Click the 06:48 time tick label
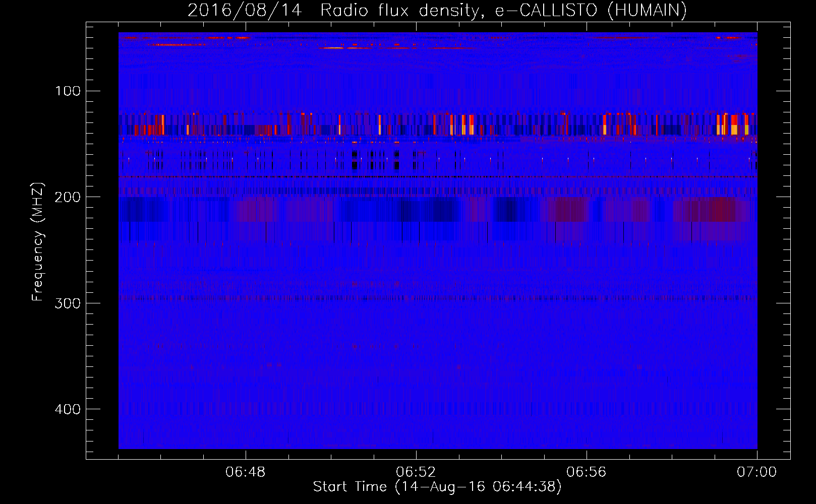This screenshot has width=816, height=504. 246,472
